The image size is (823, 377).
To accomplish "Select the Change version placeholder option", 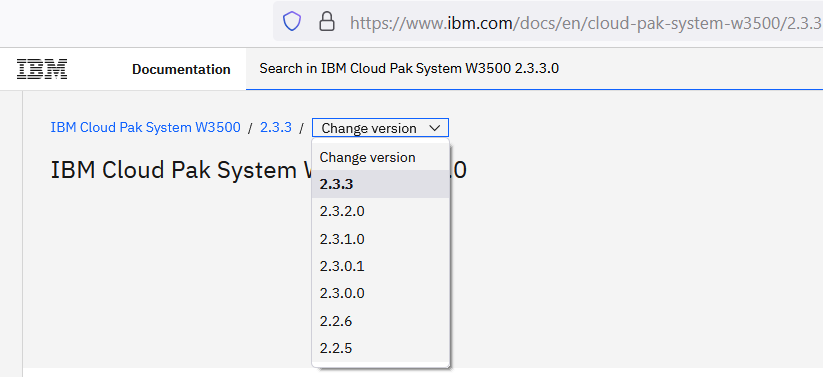I will (x=381, y=157).
